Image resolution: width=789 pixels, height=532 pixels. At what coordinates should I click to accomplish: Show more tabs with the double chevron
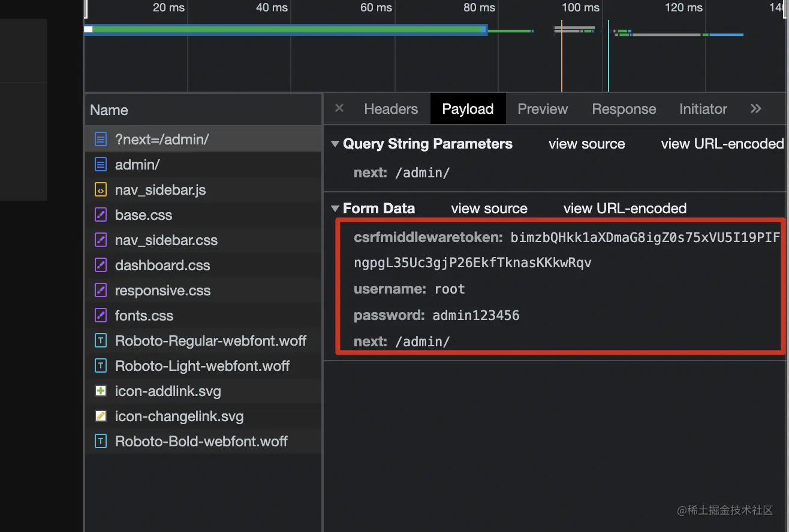click(x=755, y=108)
